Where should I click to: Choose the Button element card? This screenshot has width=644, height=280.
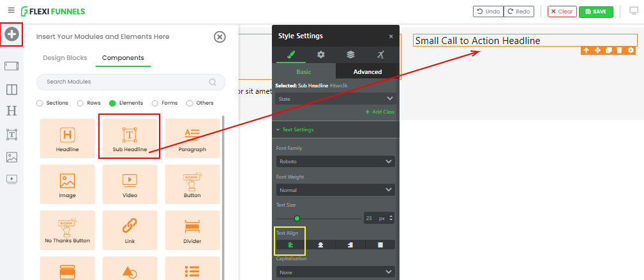pyautogui.click(x=192, y=184)
